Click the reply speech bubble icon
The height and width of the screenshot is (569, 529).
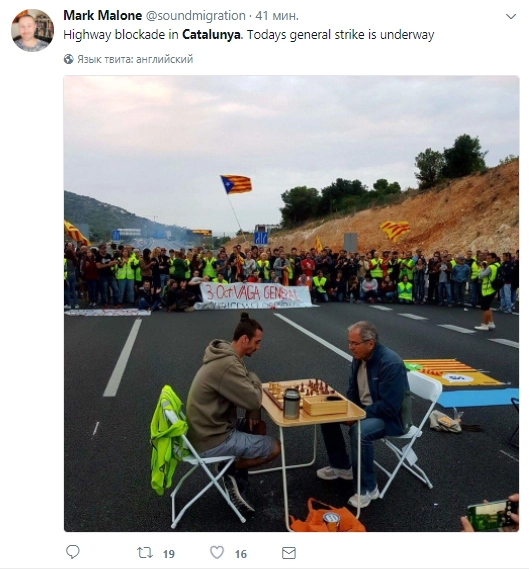tap(73, 552)
